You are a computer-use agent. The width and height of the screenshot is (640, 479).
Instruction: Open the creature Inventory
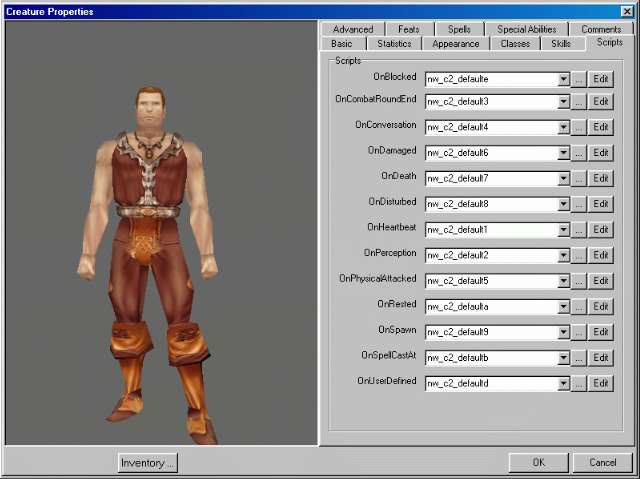point(147,463)
